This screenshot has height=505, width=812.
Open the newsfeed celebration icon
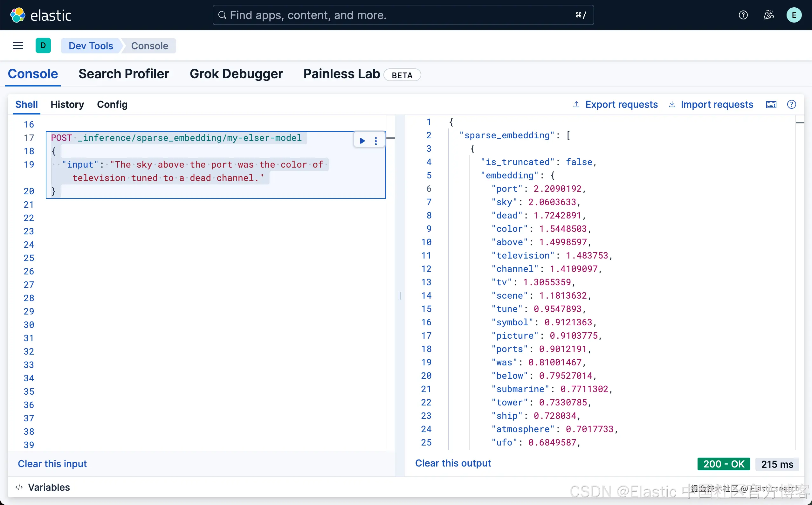click(x=768, y=15)
